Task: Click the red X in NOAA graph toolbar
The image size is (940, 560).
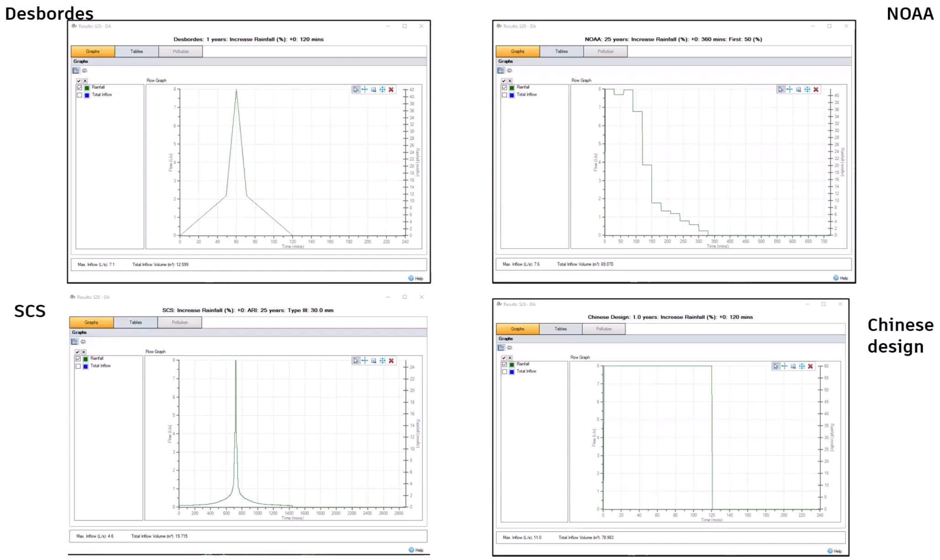Action: coord(816,89)
